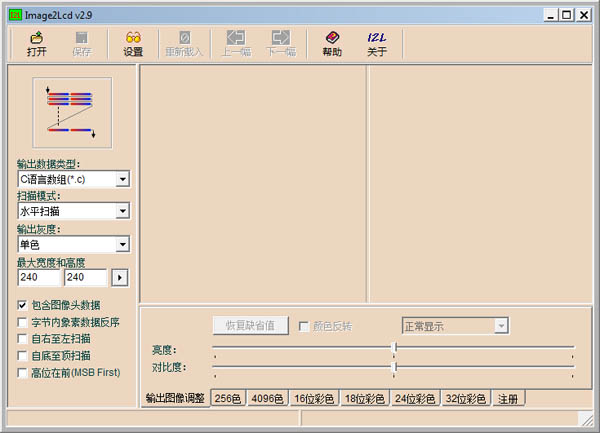This screenshot has height=433, width=600.
Task: Click the 重新载入 reload icon
Action: [x=184, y=44]
